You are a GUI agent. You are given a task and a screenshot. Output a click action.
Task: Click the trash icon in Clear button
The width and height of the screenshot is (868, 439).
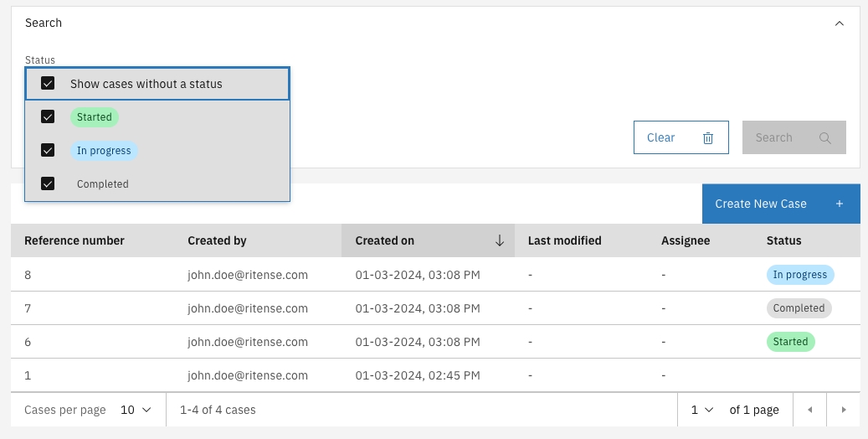pos(708,138)
